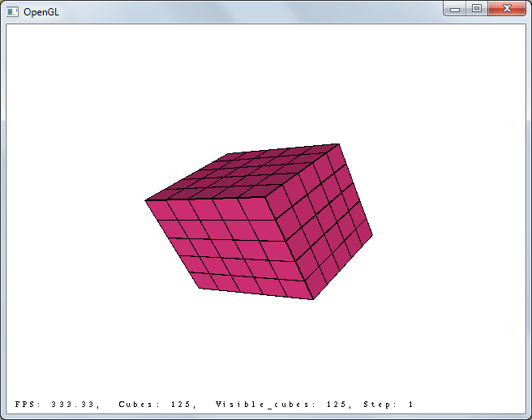Click the 'Step: 1' status text
532x420 pixels.
click(388, 405)
